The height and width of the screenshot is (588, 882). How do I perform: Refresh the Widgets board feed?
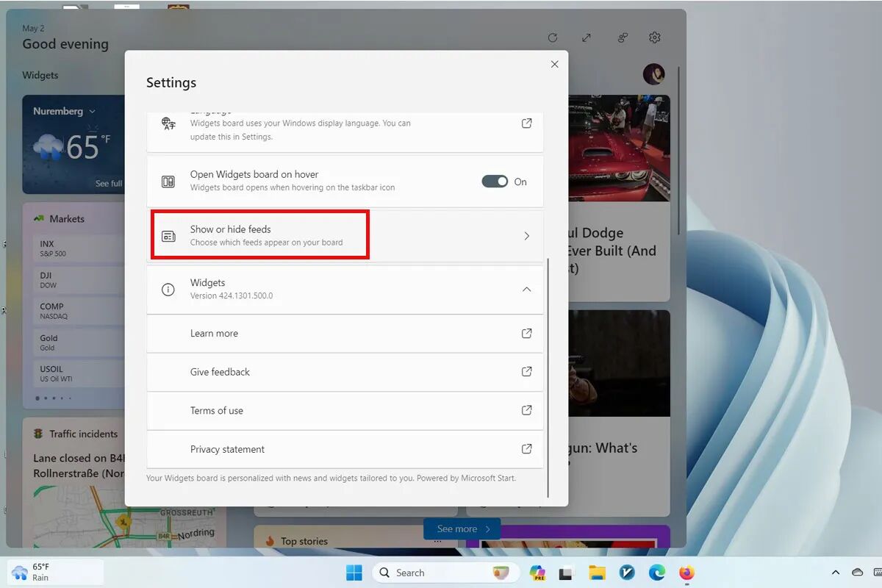pyautogui.click(x=553, y=37)
